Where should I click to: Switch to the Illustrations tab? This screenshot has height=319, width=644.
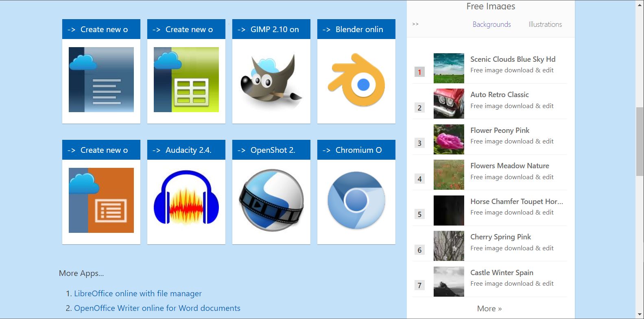click(545, 24)
